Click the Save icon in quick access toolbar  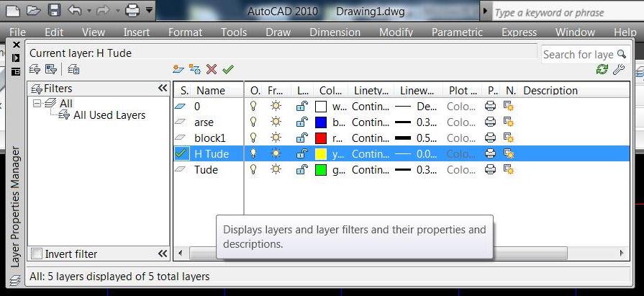point(54,11)
